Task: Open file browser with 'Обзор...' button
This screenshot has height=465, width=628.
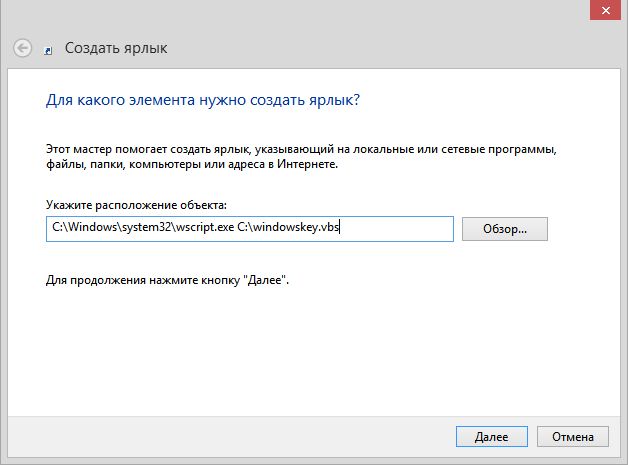Action: point(505,229)
